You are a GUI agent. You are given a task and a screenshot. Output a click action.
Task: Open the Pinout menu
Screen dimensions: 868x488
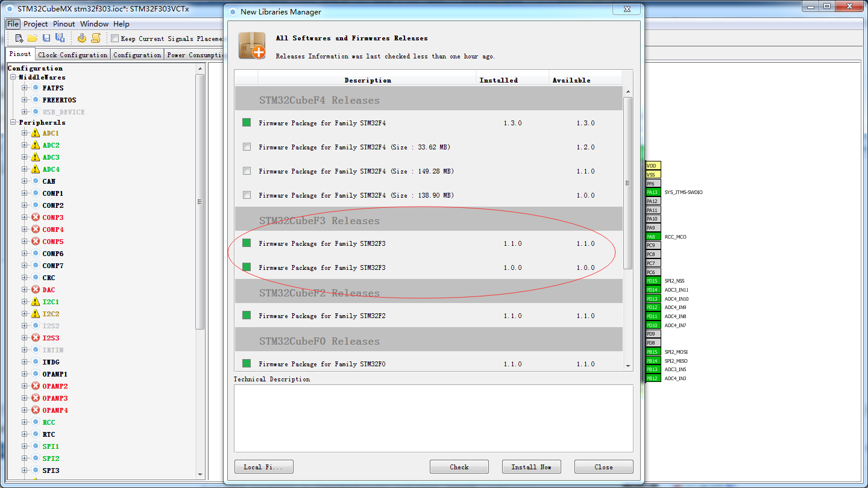pyautogui.click(x=64, y=24)
